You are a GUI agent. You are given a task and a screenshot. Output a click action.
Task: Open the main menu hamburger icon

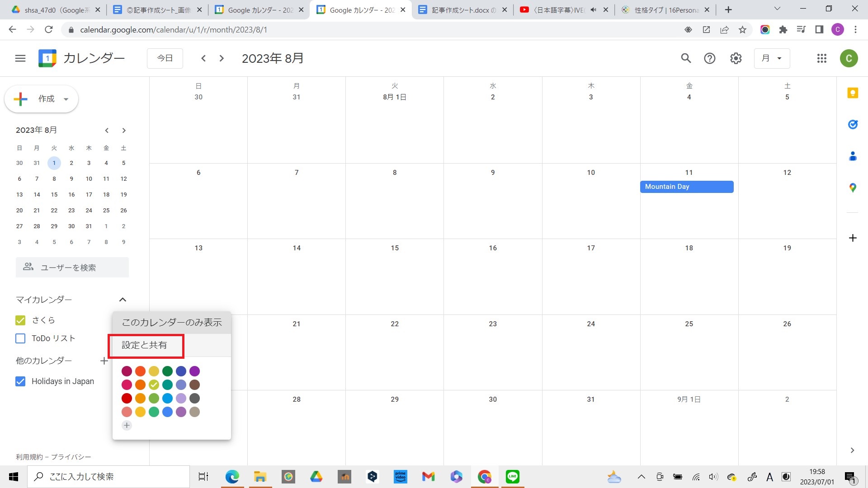point(20,58)
